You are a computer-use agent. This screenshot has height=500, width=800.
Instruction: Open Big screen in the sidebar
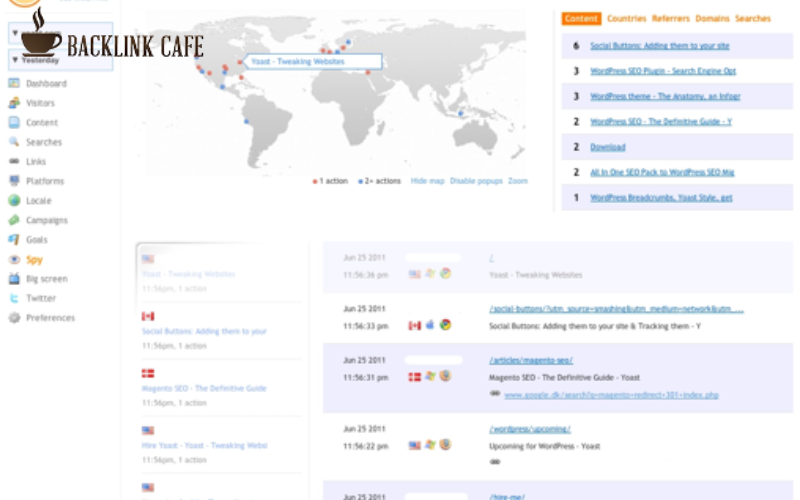coord(46,279)
